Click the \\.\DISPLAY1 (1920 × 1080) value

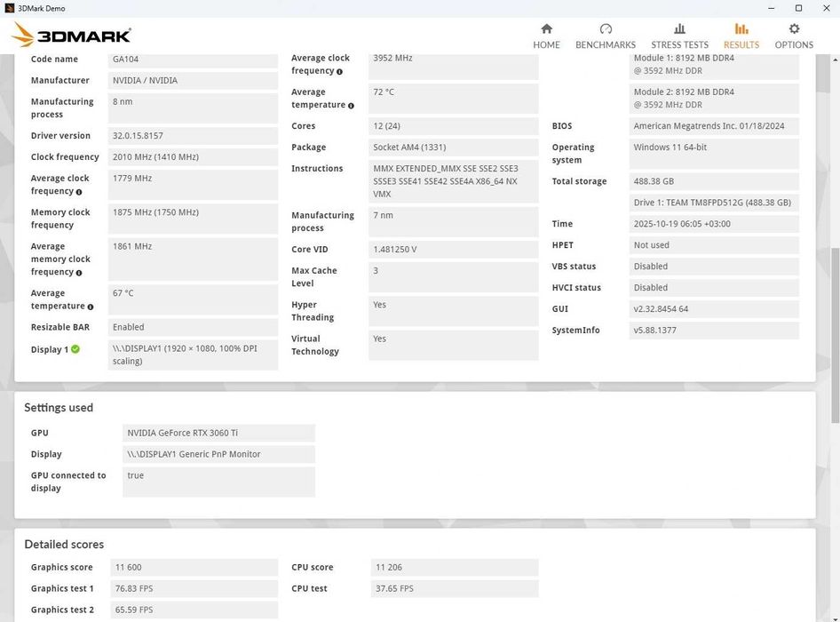pyautogui.click(x=193, y=355)
